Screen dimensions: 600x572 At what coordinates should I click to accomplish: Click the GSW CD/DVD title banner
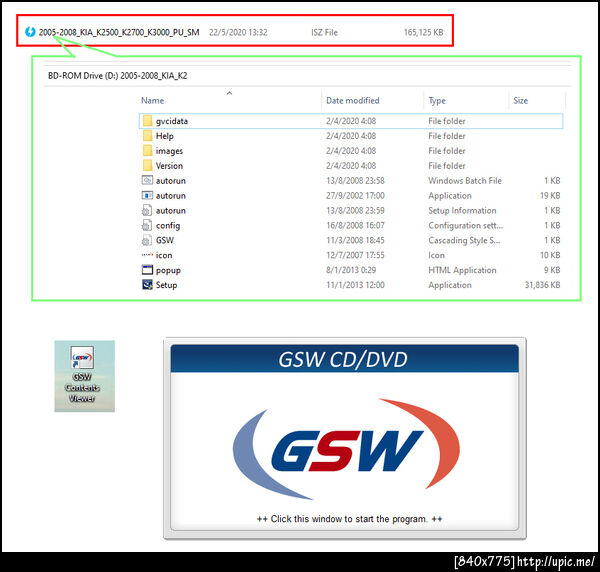click(x=344, y=359)
